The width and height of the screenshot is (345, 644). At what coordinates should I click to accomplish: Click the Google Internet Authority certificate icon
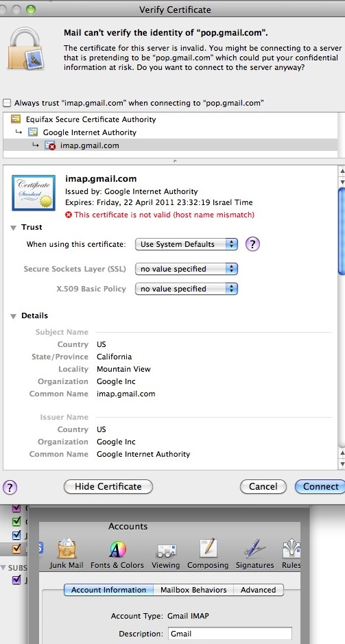coord(33,132)
